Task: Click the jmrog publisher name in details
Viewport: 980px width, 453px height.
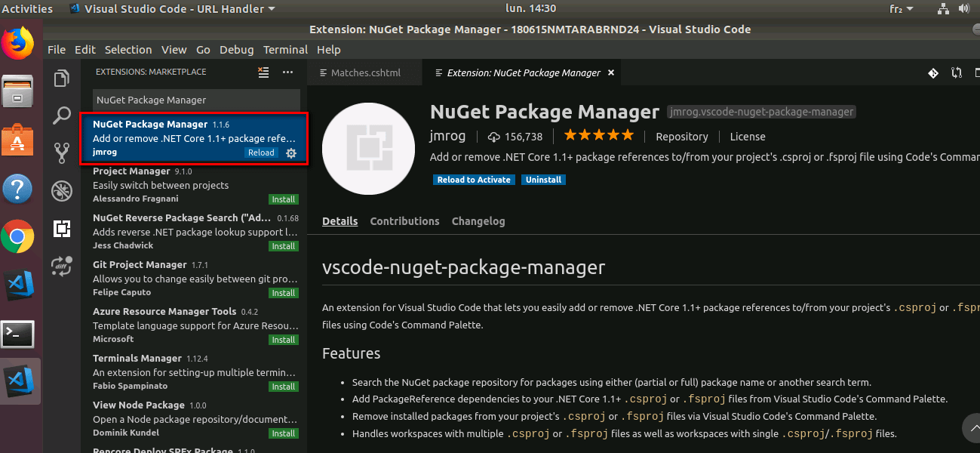Action: (448, 137)
